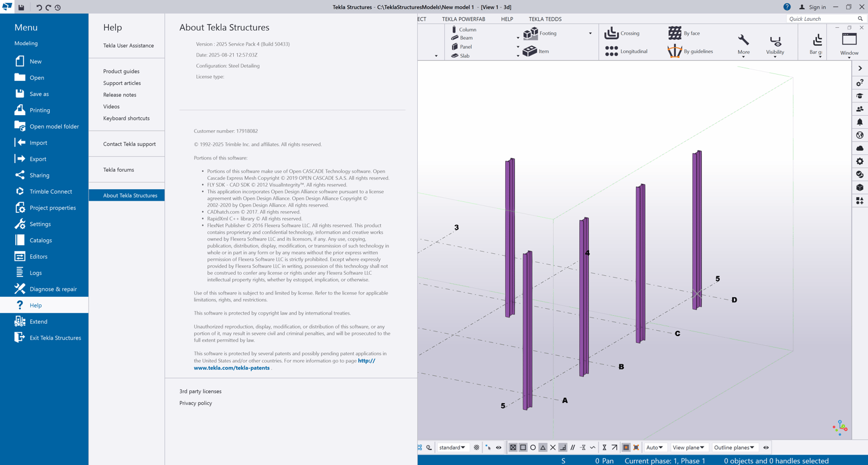Toggle the empty square snap switch
868x465 pixels.
click(523, 448)
